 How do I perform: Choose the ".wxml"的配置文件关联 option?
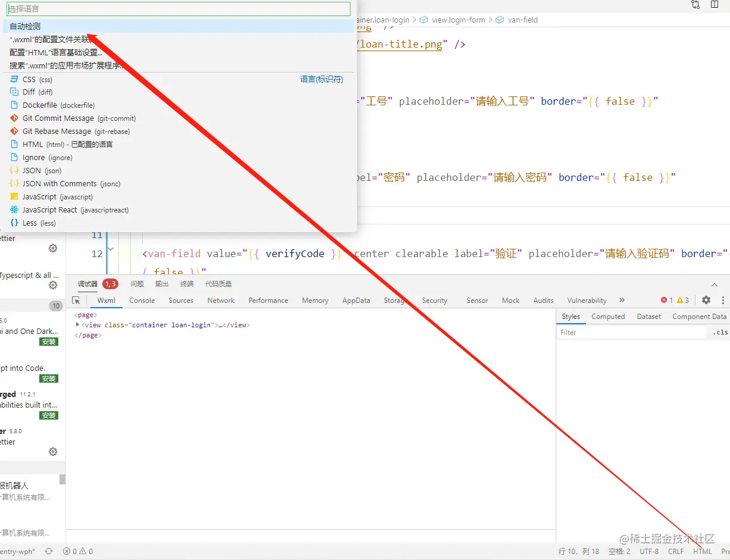click(178, 39)
